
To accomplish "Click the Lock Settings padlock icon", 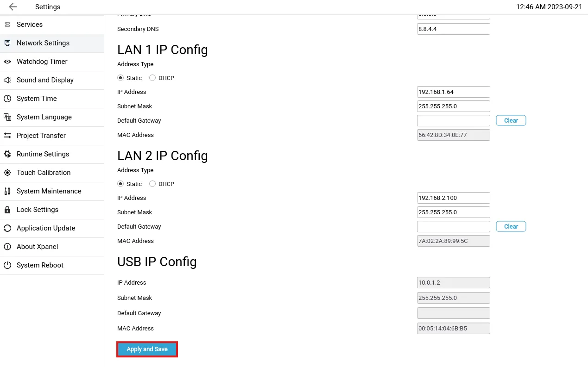I will [x=7, y=210].
